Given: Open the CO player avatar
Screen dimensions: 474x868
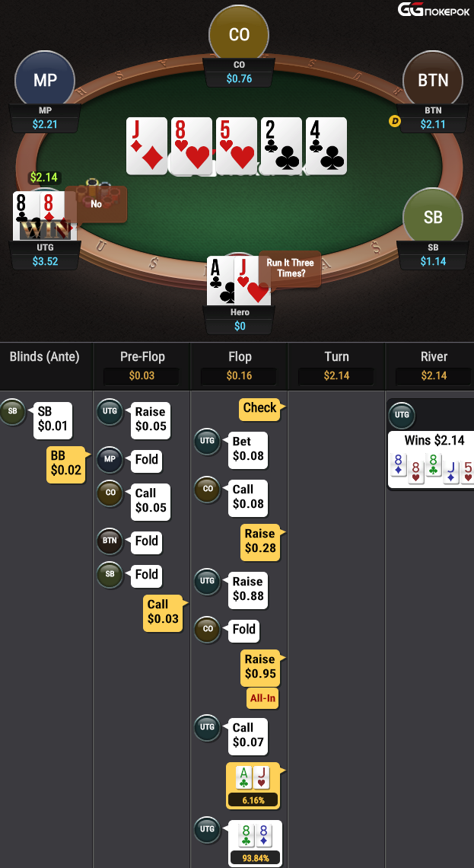Looking at the screenshot, I should 239,34.
